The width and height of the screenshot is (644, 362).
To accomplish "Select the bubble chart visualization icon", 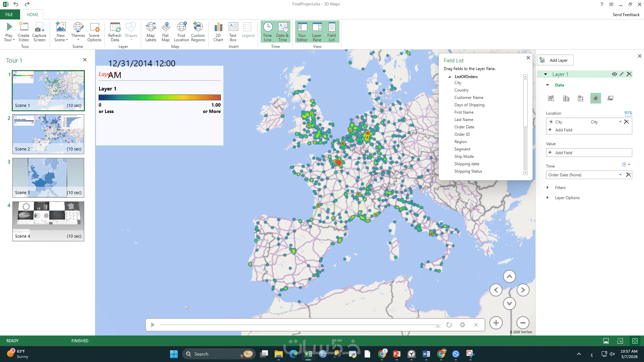I will click(x=581, y=98).
